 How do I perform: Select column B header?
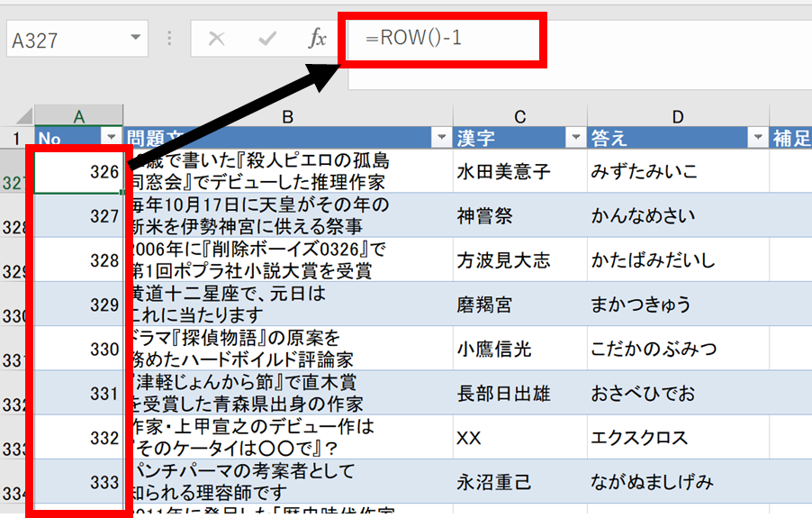tap(288, 116)
